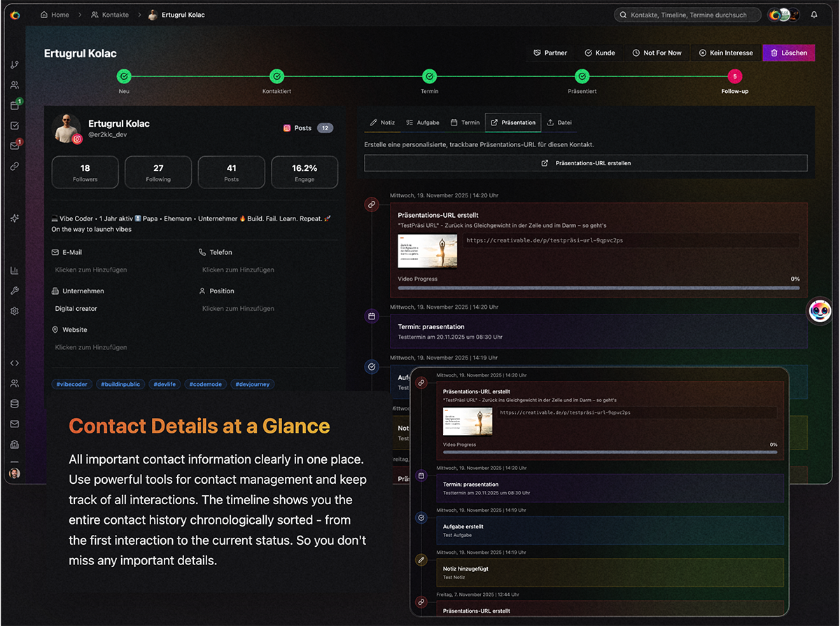The height and width of the screenshot is (626, 840).
Task: Open the Datei tab
Action: [x=559, y=122]
